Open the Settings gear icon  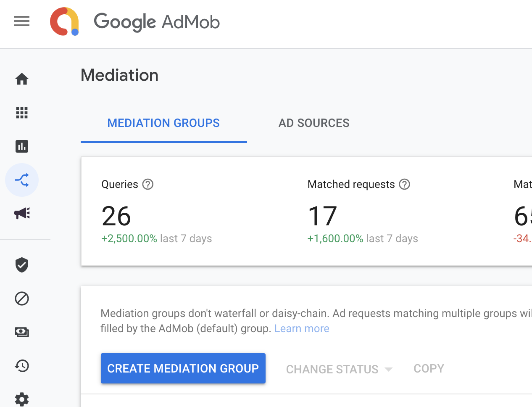(21, 399)
